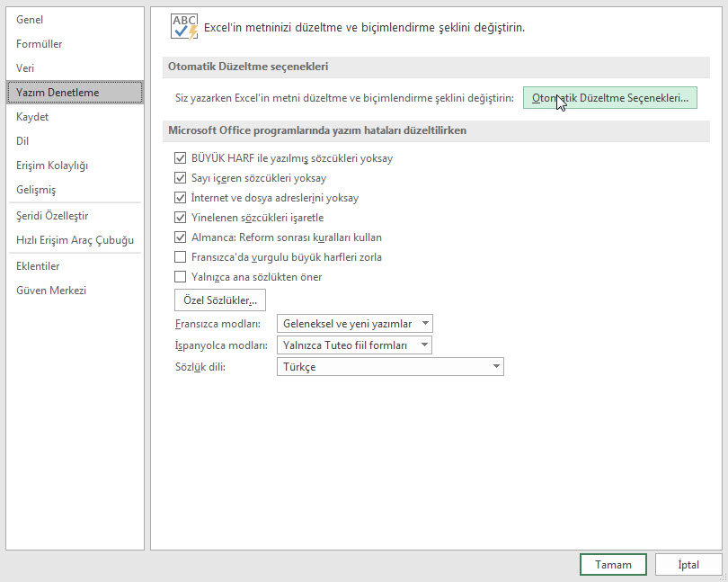Select Hızlı Erişim Araç Çubuğu
The width and height of the screenshot is (728, 582).
tap(75, 240)
